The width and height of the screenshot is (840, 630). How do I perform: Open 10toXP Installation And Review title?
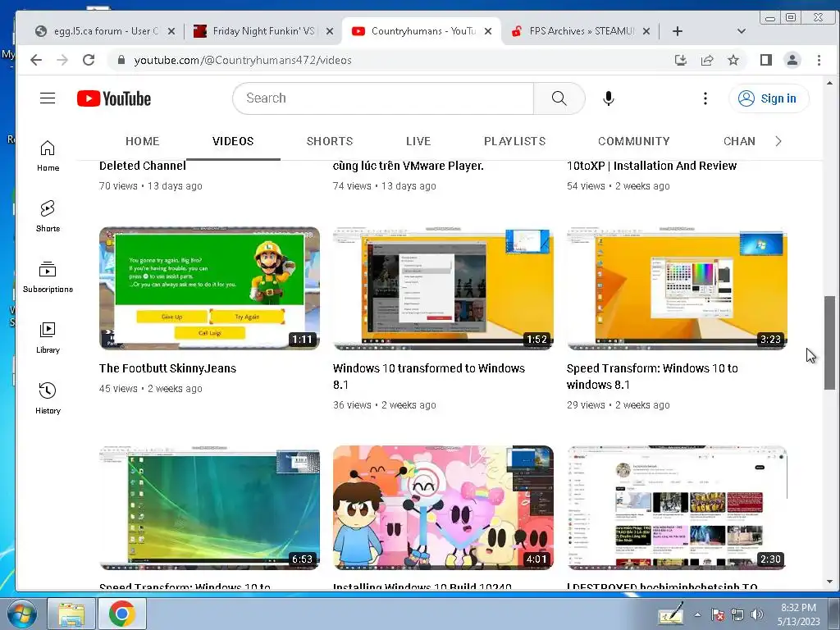tap(651, 166)
